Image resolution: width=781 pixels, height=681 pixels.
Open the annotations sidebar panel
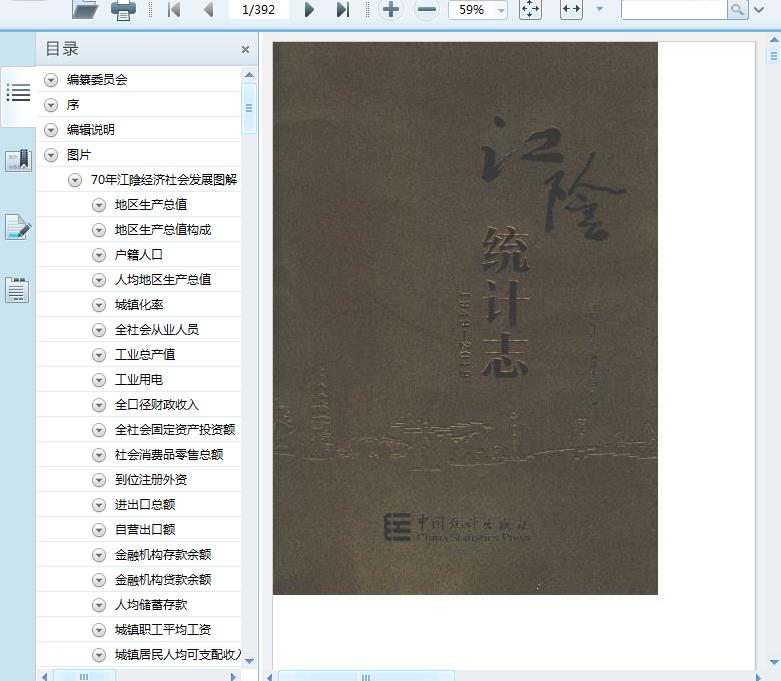(x=18, y=227)
